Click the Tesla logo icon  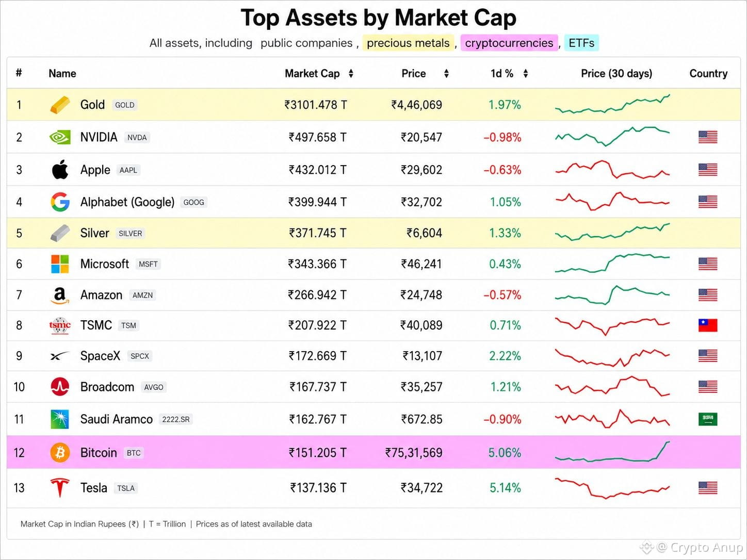click(60, 488)
